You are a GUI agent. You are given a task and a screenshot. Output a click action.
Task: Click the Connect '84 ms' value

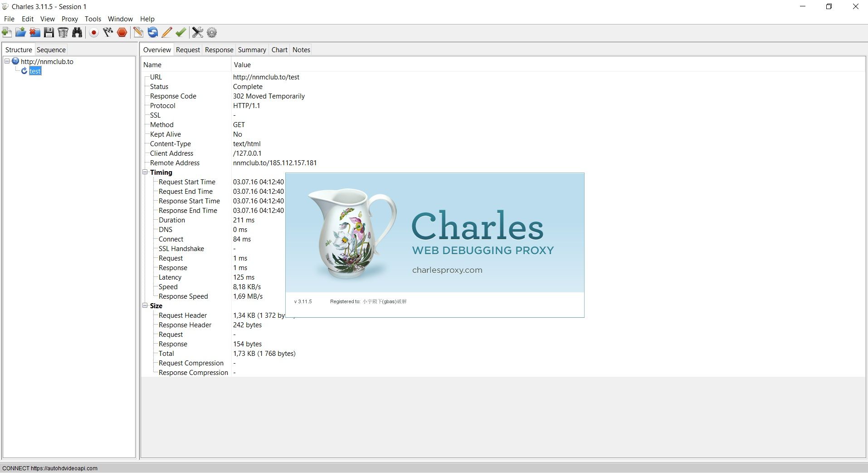pyautogui.click(x=242, y=239)
